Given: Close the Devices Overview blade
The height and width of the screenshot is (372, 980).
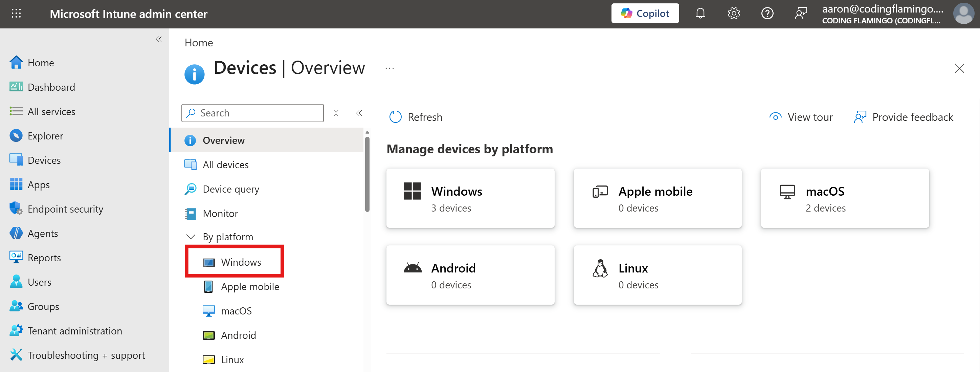Looking at the screenshot, I should tap(959, 68).
